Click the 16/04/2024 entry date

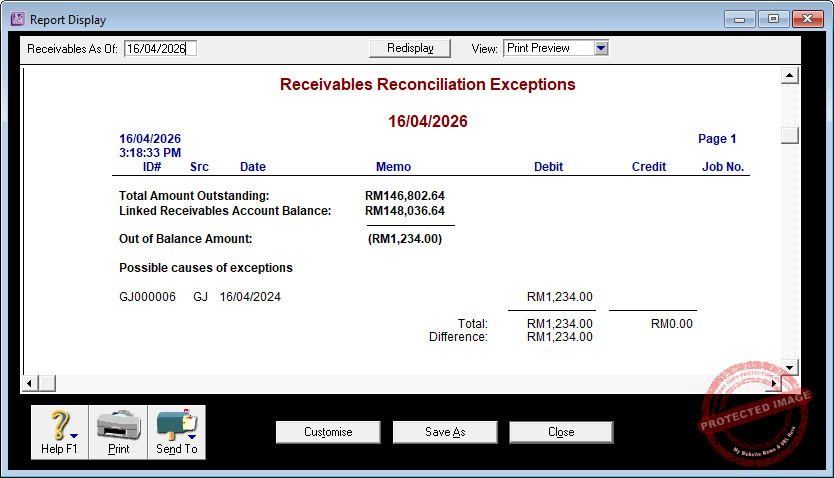pos(250,297)
